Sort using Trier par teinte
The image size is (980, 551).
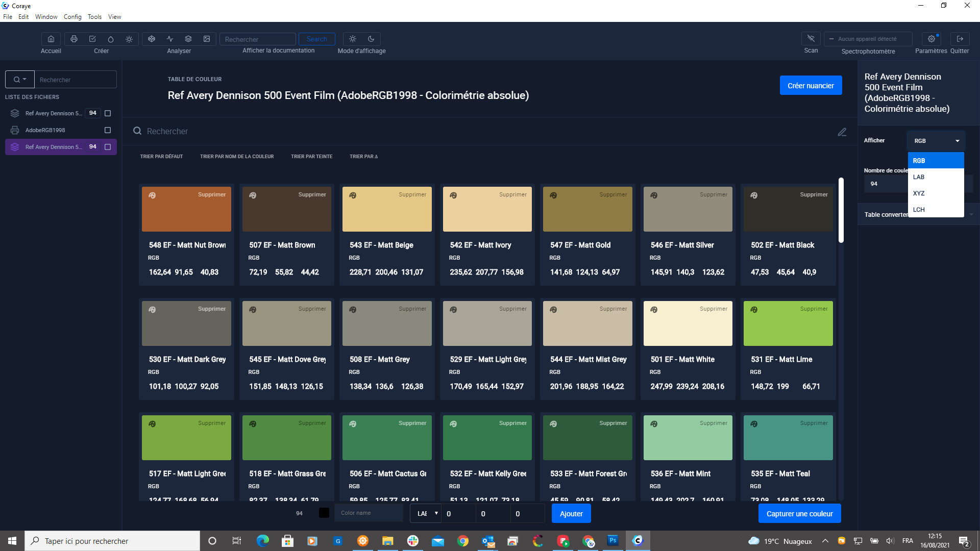pyautogui.click(x=311, y=157)
